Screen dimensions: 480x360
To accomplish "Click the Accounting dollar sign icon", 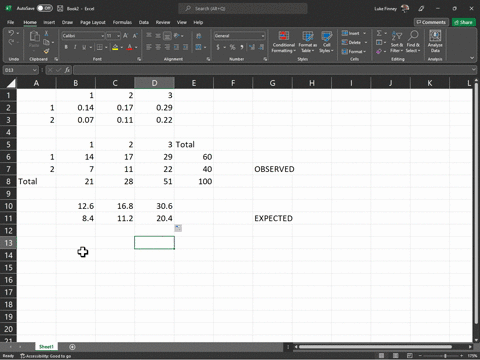I will (x=218, y=47).
